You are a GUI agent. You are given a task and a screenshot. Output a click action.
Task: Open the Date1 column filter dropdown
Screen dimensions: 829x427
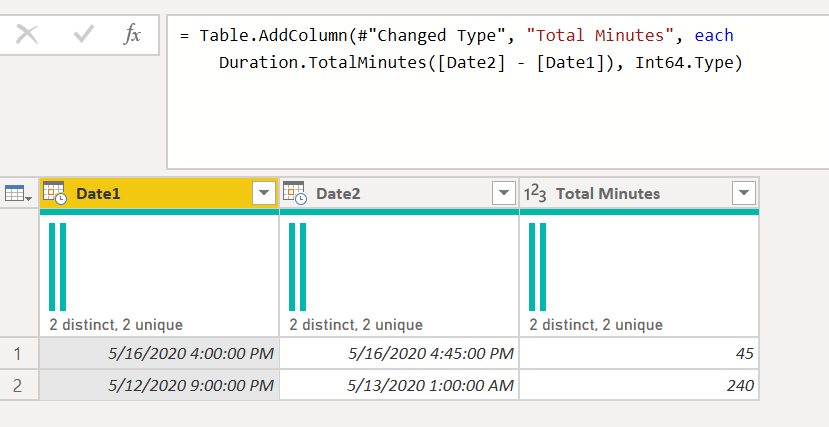point(263,194)
